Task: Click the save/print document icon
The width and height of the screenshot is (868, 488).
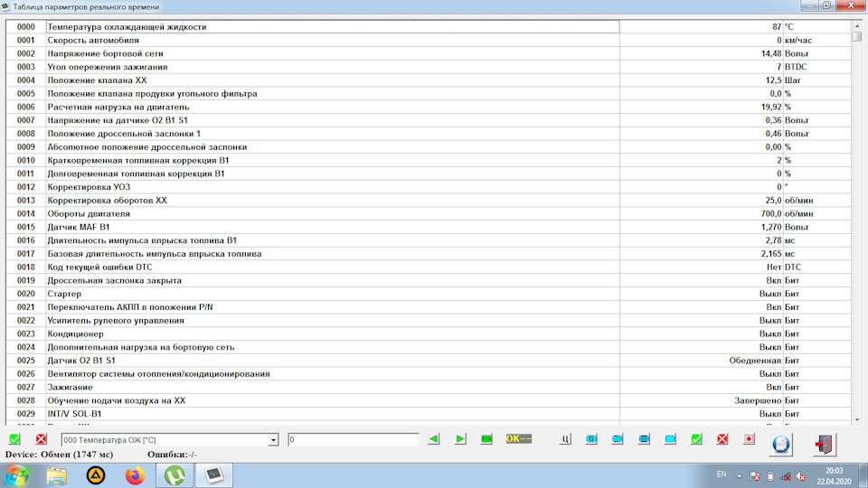Action: point(781,445)
